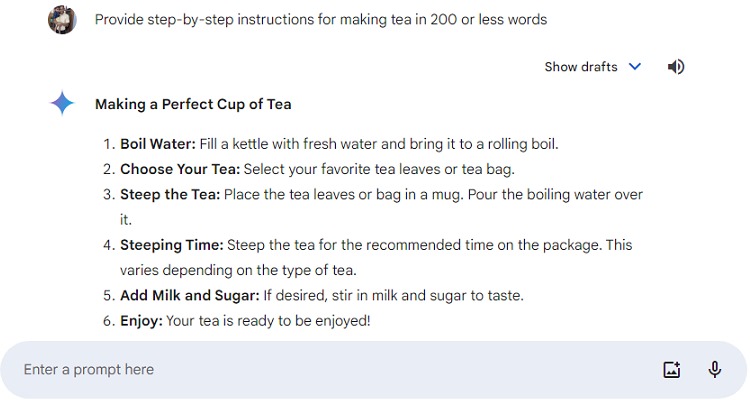Viewport: 750px width, 405px height.
Task: Click the Show drafts label
Action: pos(582,67)
